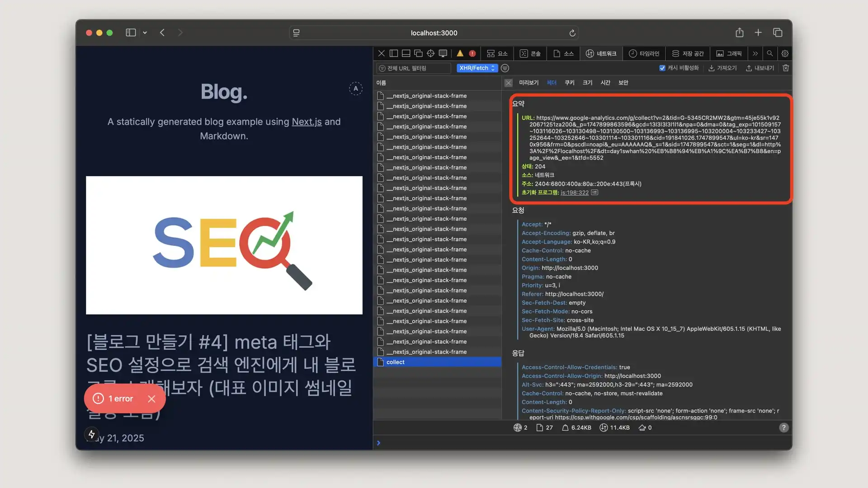Open device settings monitor icon

pyautogui.click(x=443, y=53)
